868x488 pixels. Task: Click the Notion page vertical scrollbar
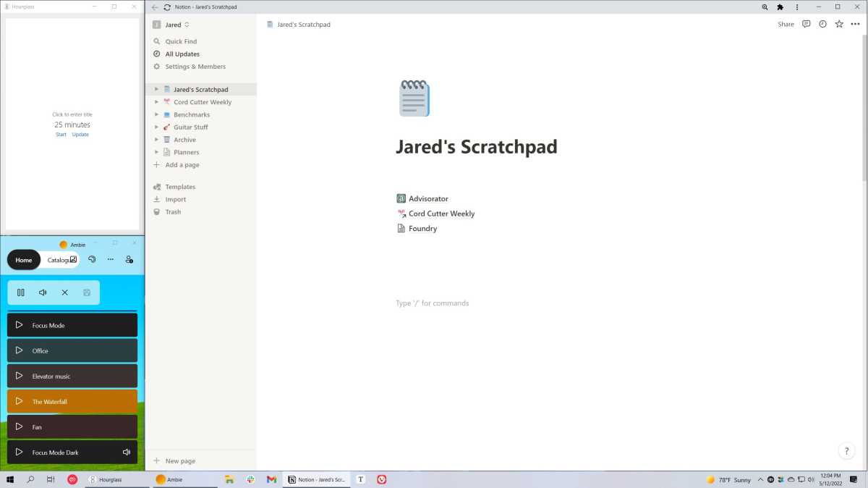(x=864, y=109)
